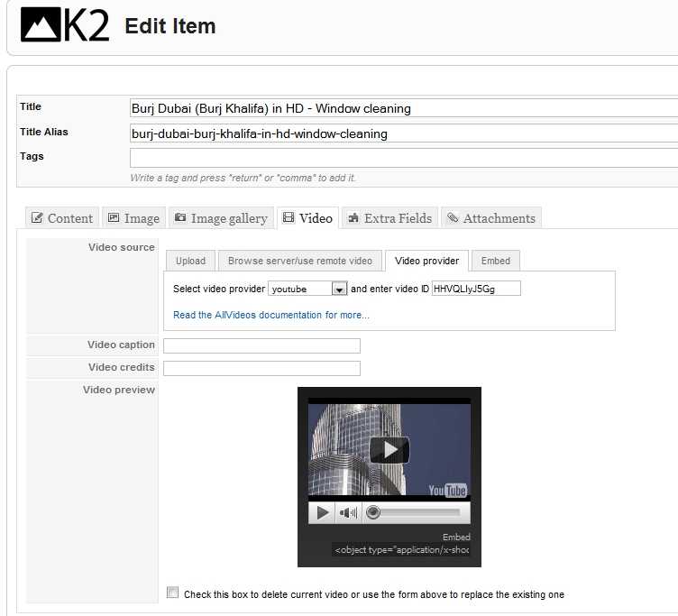This screenshot has width=678, height=616.
Task: Click into the Tags field
Action: coord(404,158)
